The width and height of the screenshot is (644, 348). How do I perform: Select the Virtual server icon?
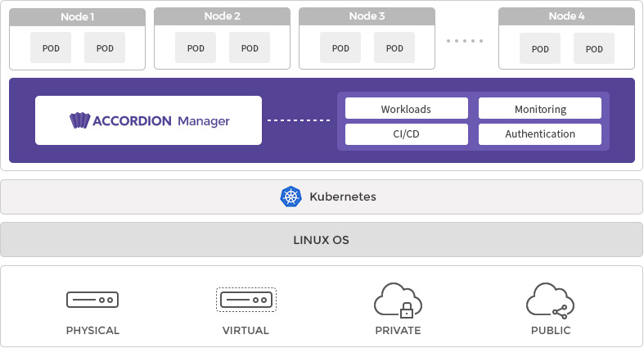[245, 301]
